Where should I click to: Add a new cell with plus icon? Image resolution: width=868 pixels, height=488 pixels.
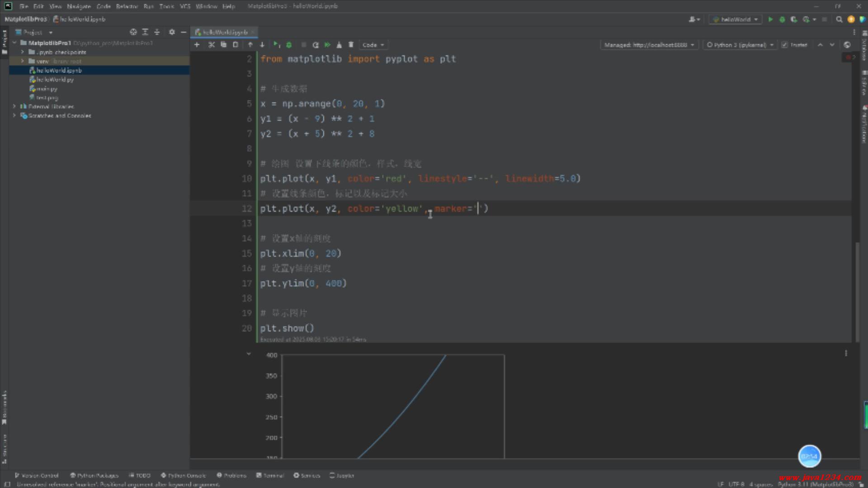point(197,45)
